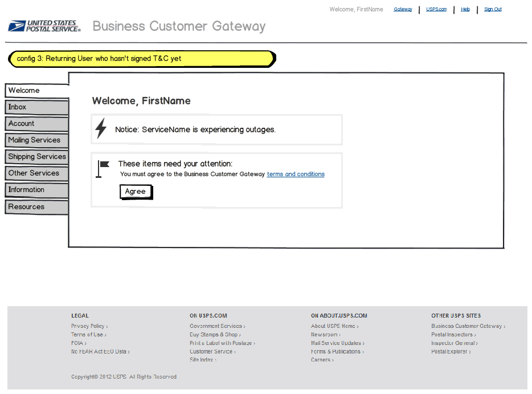532x394 pixels.
Task: Open the Terms of Use footer link
Action: coord(88,335)
